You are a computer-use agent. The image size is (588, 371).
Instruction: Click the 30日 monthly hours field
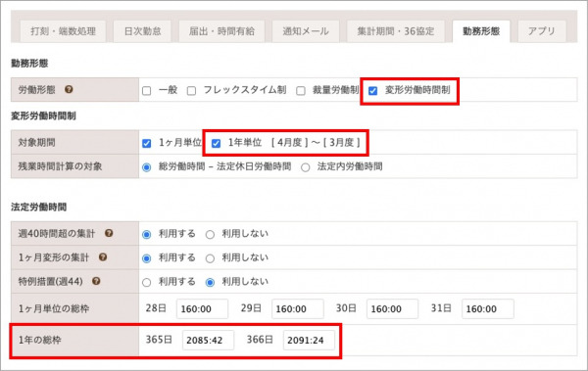pos(392,309)
